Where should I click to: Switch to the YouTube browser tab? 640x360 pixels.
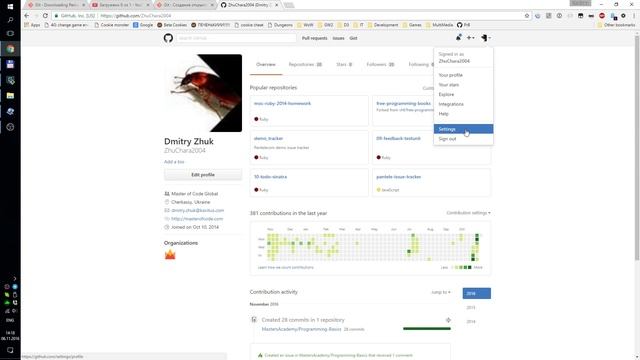120,5
